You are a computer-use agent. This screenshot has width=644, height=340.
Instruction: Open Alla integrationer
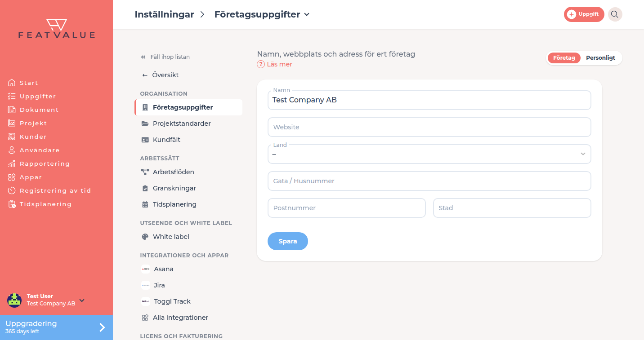point(188,318)
